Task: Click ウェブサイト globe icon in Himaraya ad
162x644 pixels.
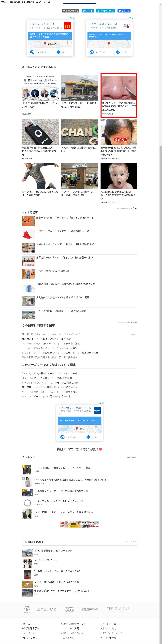Action: [x=62, y=437]
